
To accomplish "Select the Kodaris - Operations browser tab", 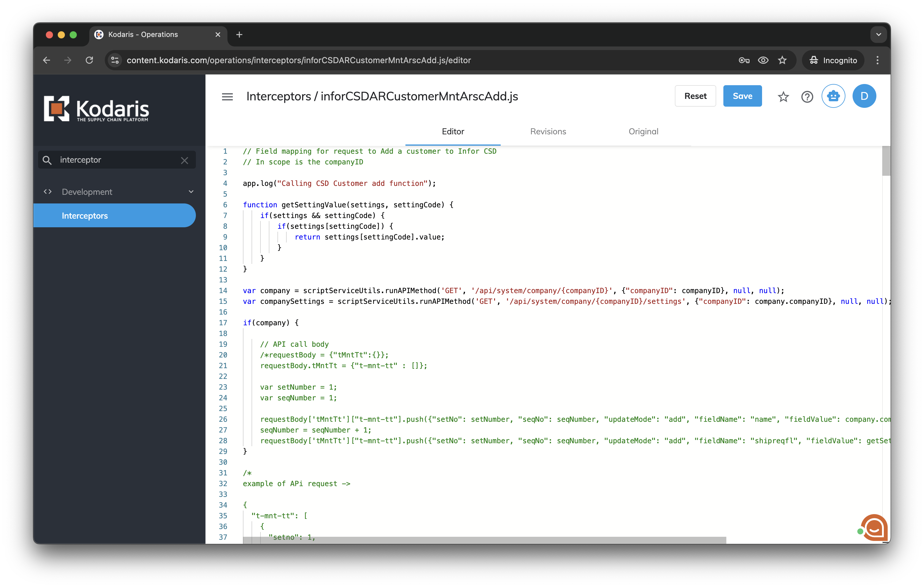I will pyautogui.click(x=157, y=35).
